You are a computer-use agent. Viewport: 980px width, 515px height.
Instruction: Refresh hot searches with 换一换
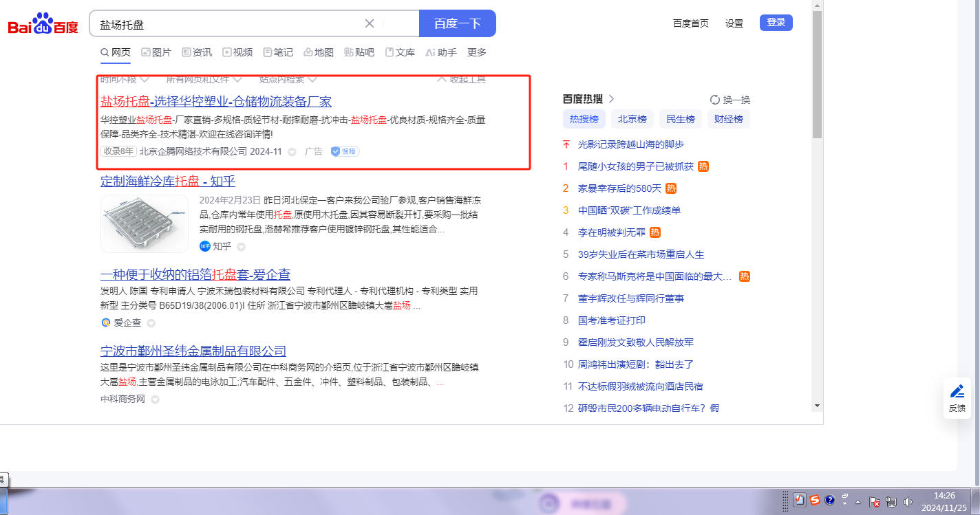730,99
